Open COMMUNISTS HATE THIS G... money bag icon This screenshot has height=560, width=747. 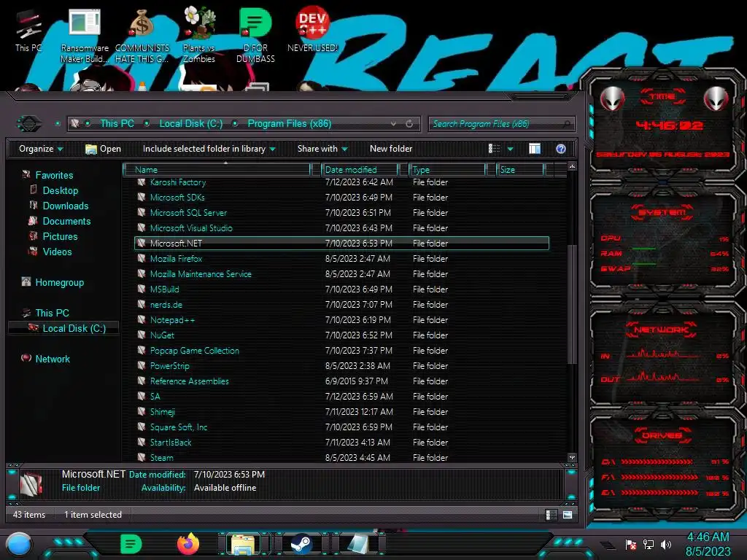click(142, 36)
